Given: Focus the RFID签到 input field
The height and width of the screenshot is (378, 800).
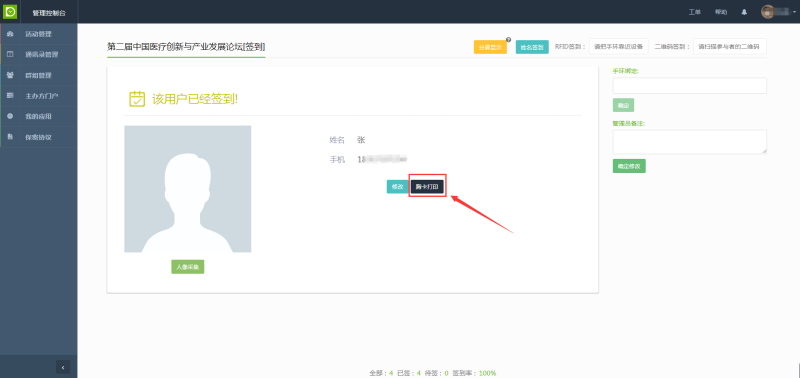Looking at the screenshot, I should pos(618,46).
